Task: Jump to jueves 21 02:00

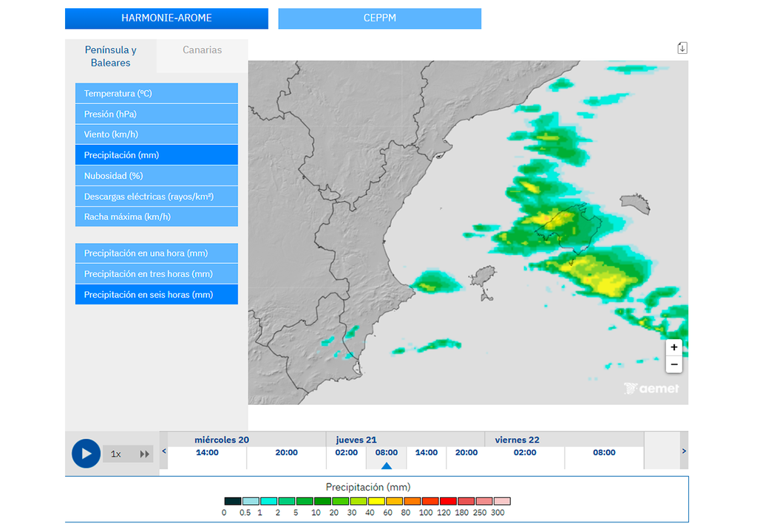Action: click(x=346, y=452)
